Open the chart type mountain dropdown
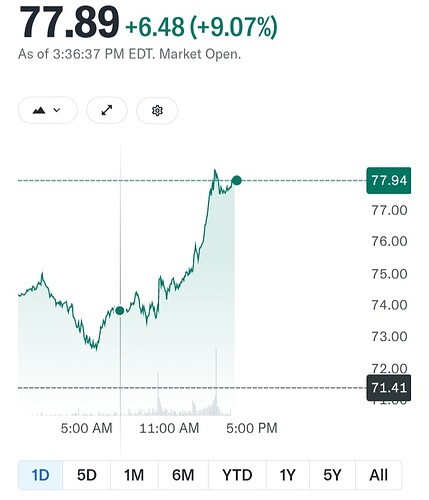 pyautogui.click(x=48, y=110)
